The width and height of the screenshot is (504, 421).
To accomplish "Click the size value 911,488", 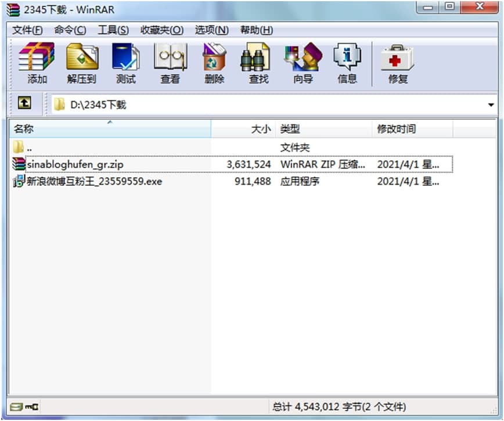I will pyautogui.click(x=253, y=181).
